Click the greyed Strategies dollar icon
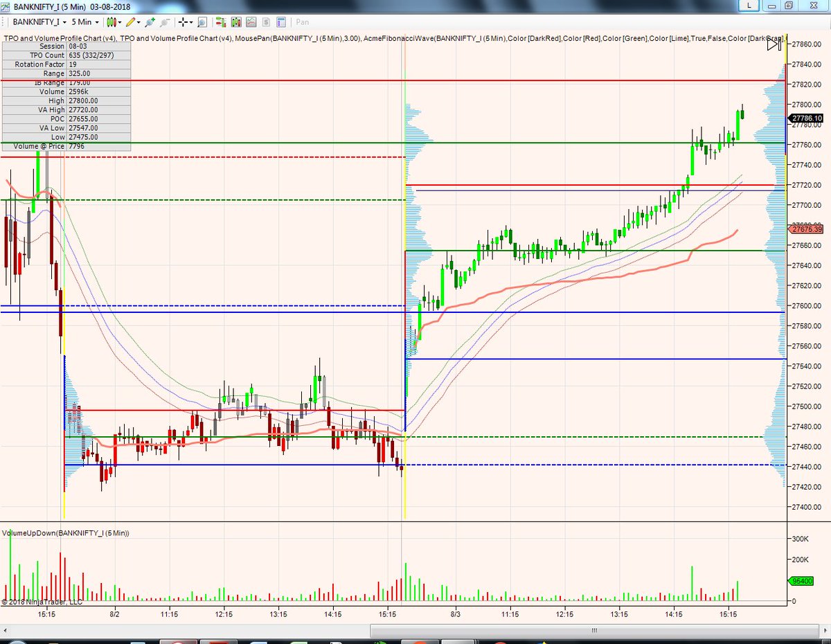The width and height of the screenshot is (831, 644). [x=266, y=22]
